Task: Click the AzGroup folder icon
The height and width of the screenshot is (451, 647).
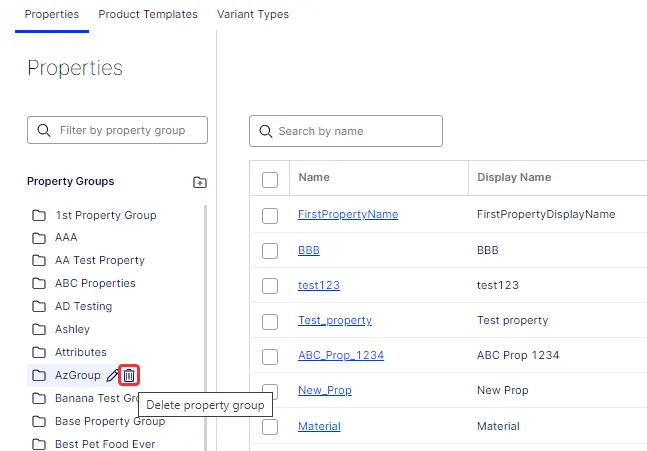Action: tap(39, 375)
